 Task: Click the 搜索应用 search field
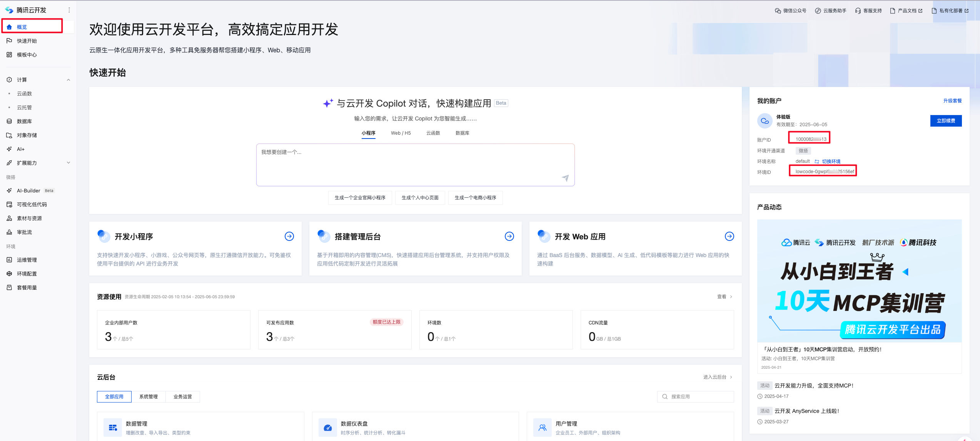pos(696,397)
